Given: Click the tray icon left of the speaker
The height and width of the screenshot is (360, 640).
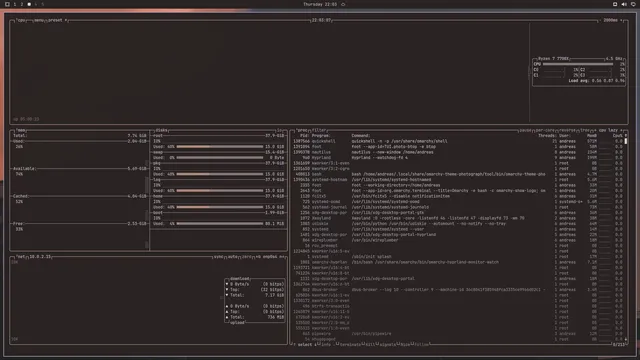Looking at the screenshot, I should click(615, 4).
